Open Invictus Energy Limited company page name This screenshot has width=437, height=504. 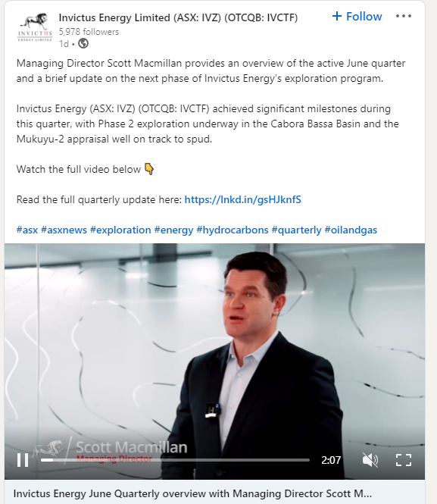(178, 17)
